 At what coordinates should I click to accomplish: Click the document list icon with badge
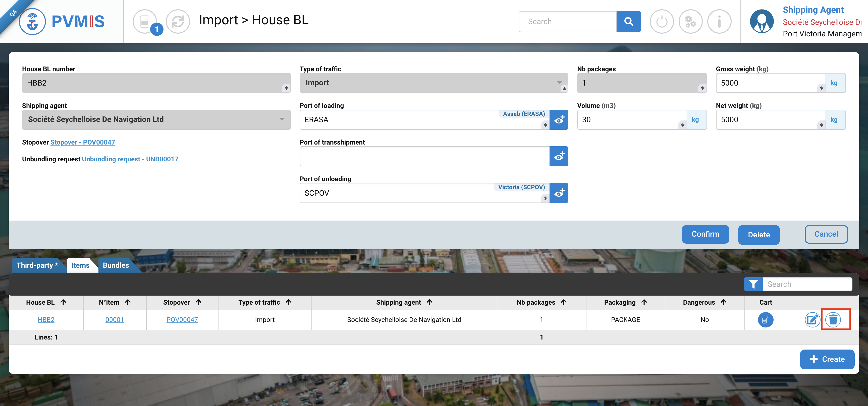145,22
